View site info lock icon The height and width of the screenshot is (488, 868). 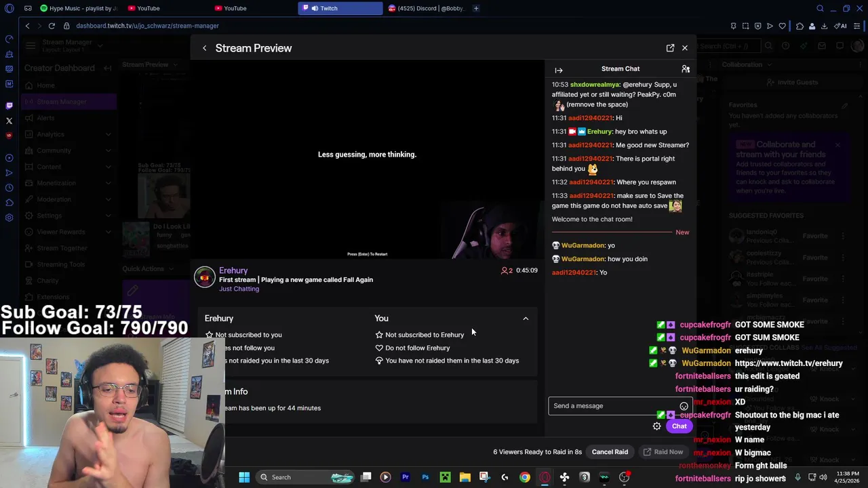click(x=66, y=26)
